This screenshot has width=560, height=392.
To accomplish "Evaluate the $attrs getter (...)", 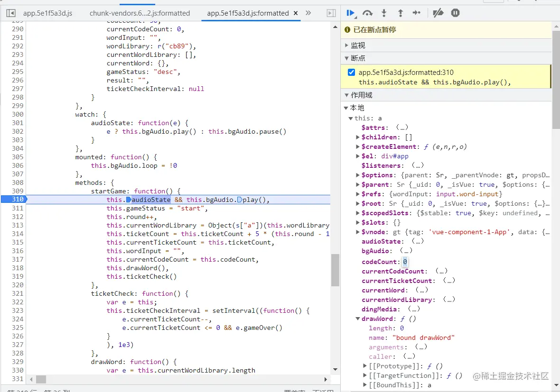I will (402, 128).
